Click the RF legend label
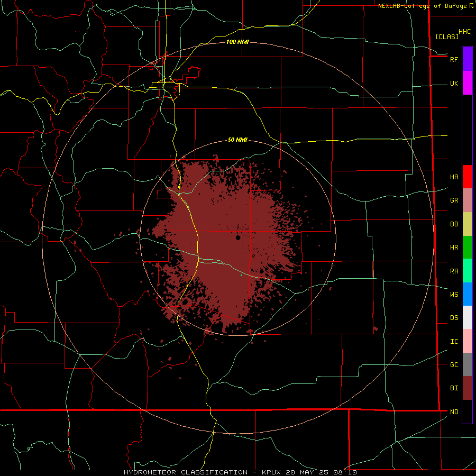Image resolution: width=476 pixels, height=476 pixels. click(x=454, y=59)
